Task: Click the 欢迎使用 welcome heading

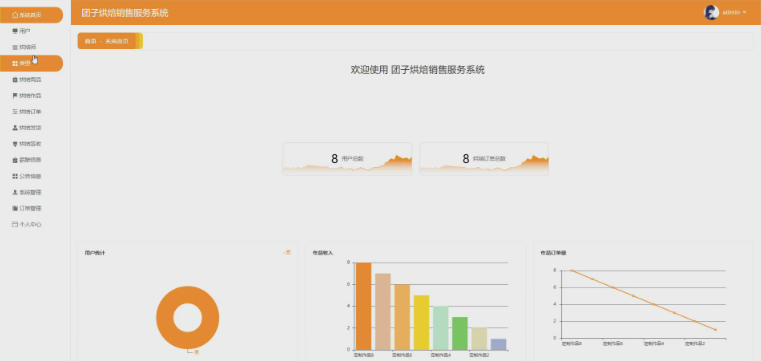Action: (x=417, y=70)
